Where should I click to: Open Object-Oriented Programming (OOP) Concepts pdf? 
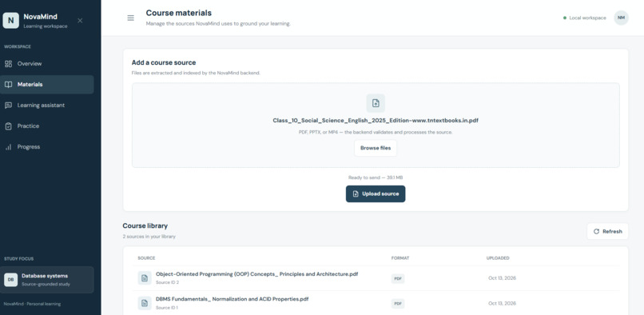tap(256, 274)
